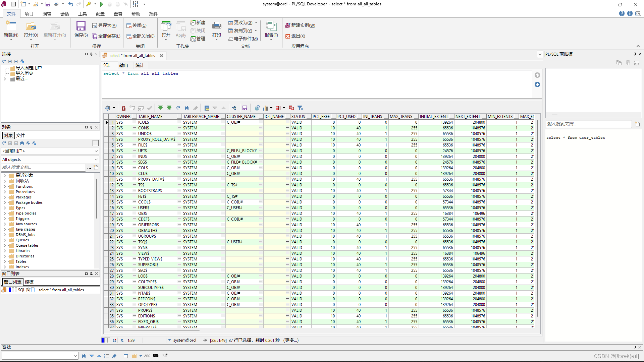Click the Report ribbon button
644x362 pixels.
271,30
